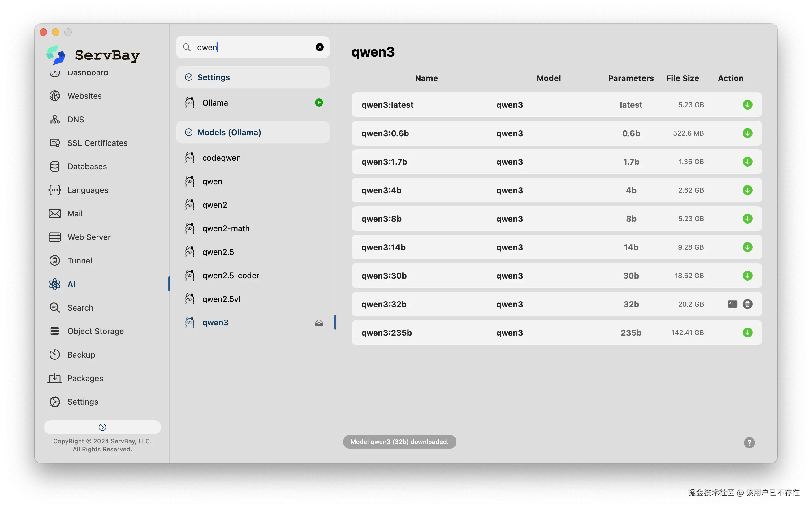Collapse the Models (Ollama) section
812x509 pixels.
pos(189,133)
